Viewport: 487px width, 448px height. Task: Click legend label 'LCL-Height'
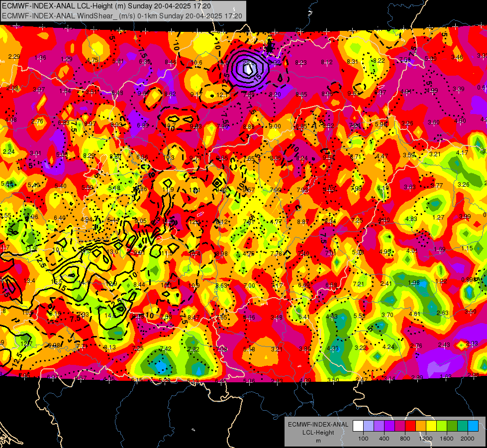coord(318,433)
